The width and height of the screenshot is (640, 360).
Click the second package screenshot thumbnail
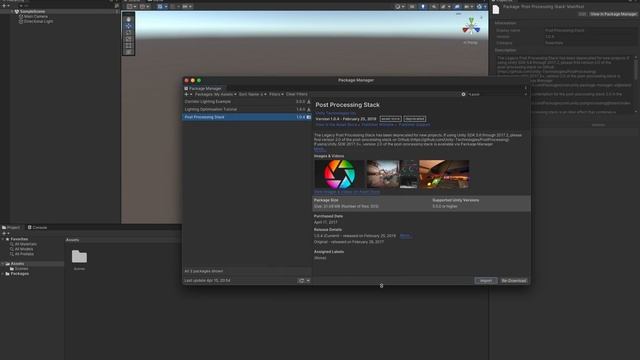click(392, 174)
